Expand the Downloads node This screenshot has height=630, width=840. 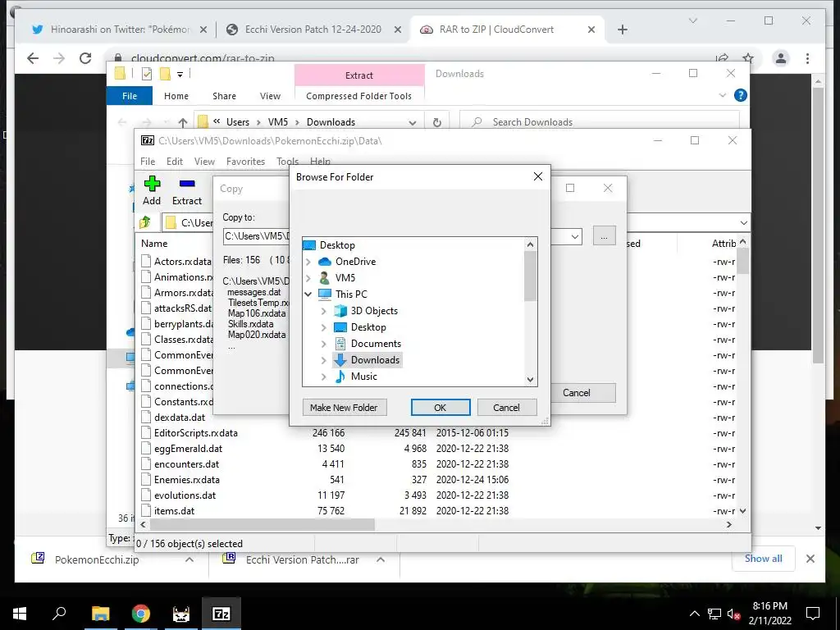point(323,360)
